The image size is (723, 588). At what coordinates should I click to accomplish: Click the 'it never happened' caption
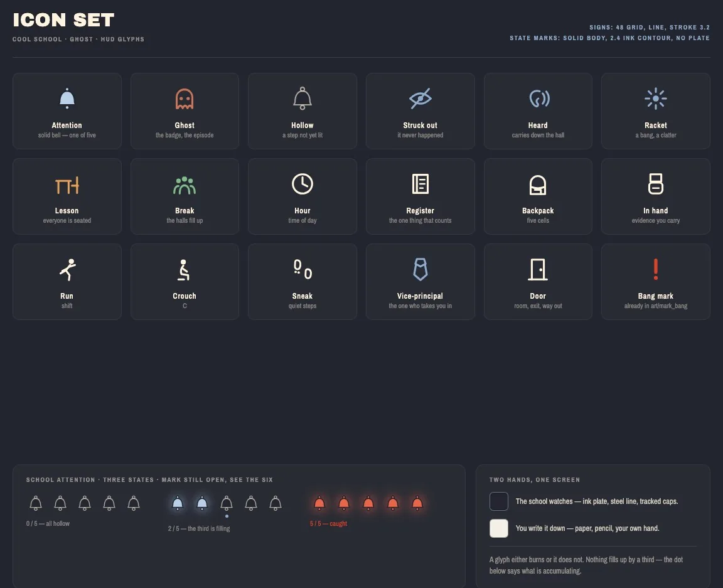(x=420, y=135)
